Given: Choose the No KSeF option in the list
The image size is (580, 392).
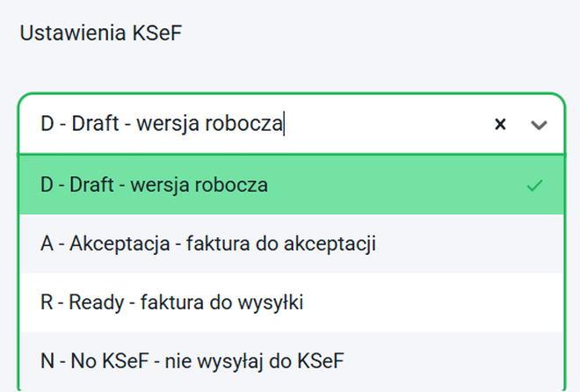Looking at the screenshot, I should (x=193, y=360).
